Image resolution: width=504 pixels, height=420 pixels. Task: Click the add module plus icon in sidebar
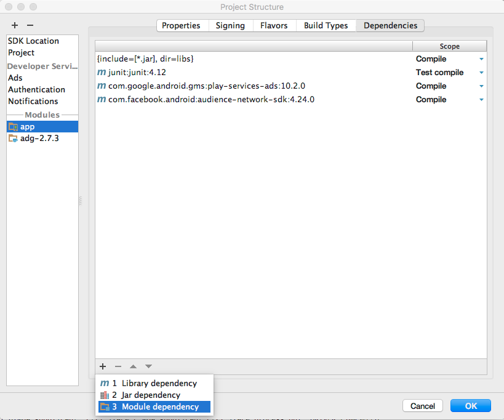click(15, 25)
